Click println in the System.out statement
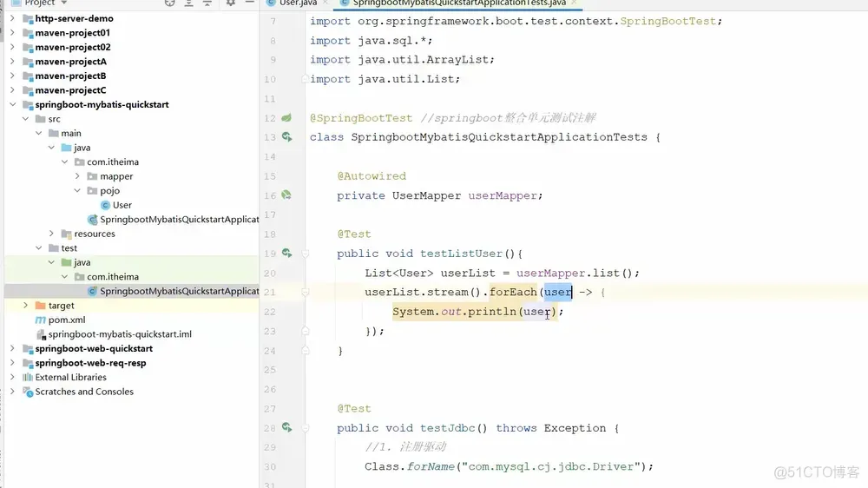Viewport: 868px width, 488px height. [x=491, y=312]
